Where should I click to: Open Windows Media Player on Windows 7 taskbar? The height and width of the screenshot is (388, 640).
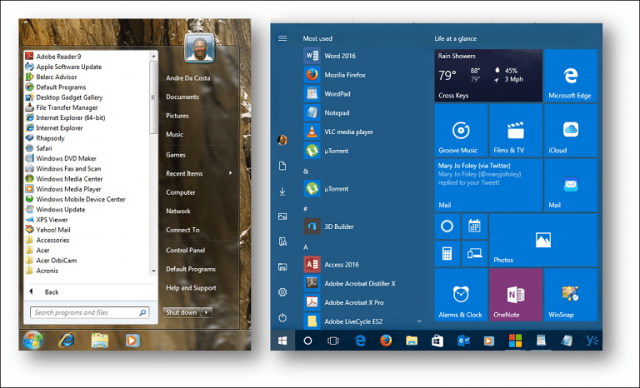132,340
